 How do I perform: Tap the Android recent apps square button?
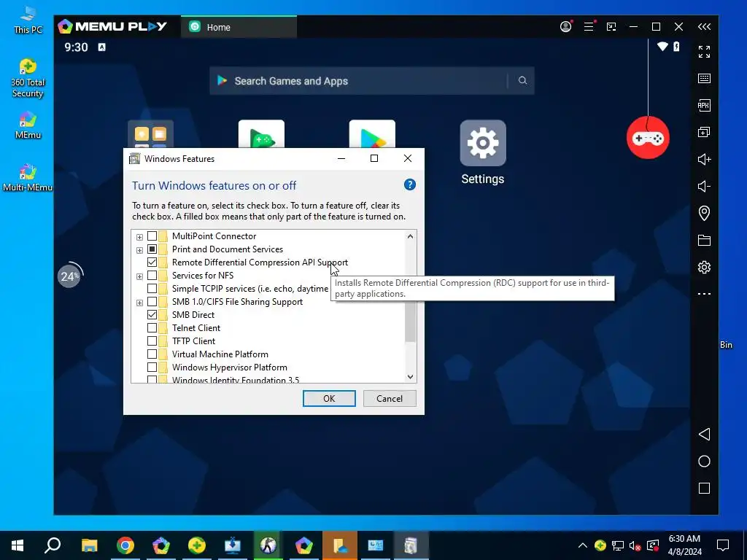704,488
